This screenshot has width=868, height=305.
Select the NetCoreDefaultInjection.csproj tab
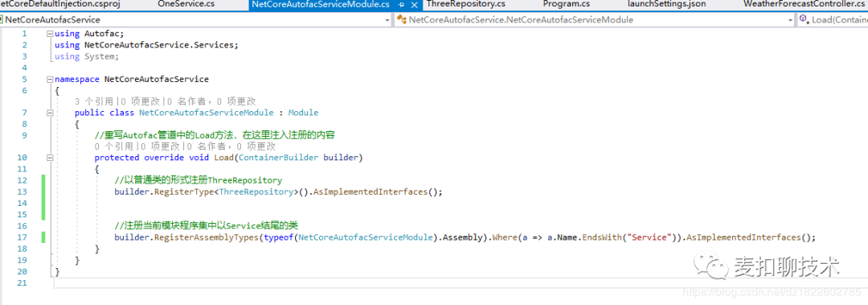coord(59,5)
